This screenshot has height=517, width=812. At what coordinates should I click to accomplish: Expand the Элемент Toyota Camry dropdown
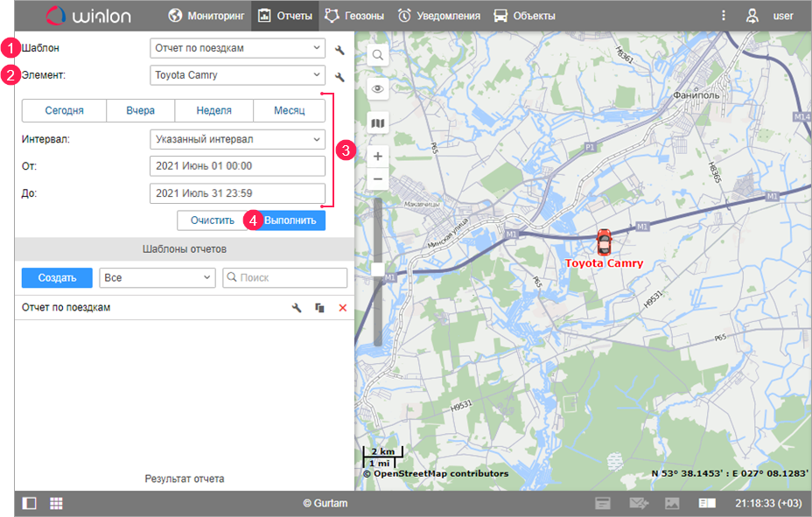click(237, 75)
